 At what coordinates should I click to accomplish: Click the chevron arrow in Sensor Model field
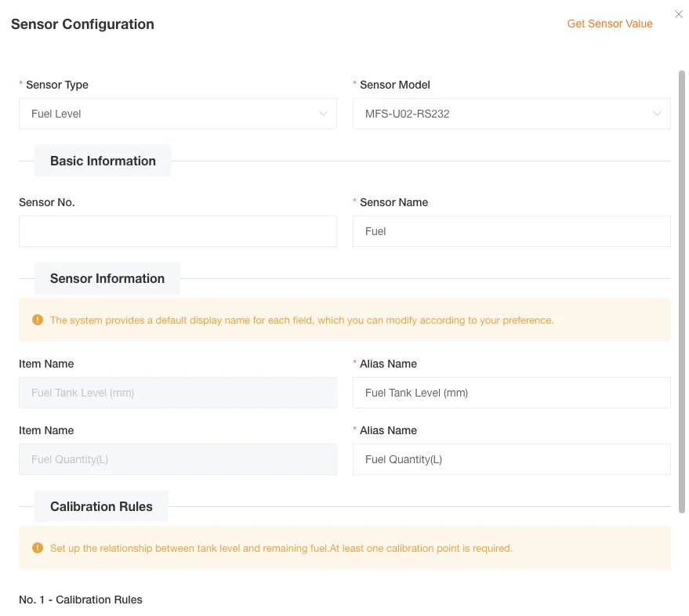657,114
